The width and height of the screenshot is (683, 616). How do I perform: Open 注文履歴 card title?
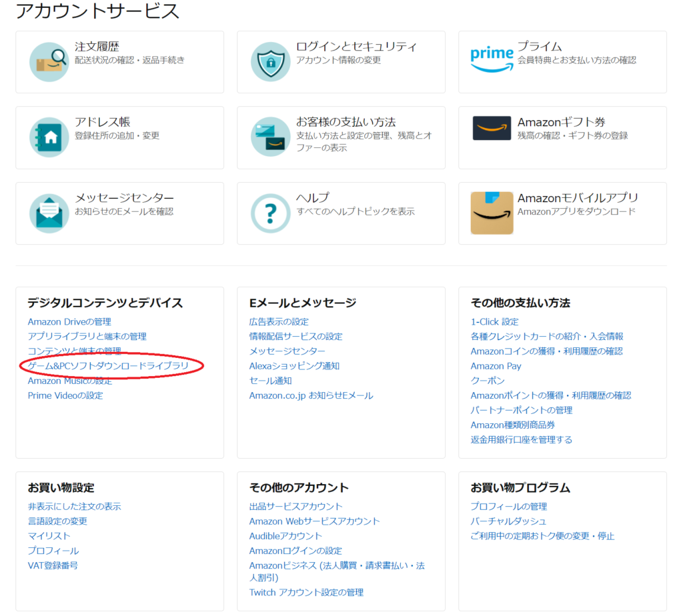coord(97,46)
